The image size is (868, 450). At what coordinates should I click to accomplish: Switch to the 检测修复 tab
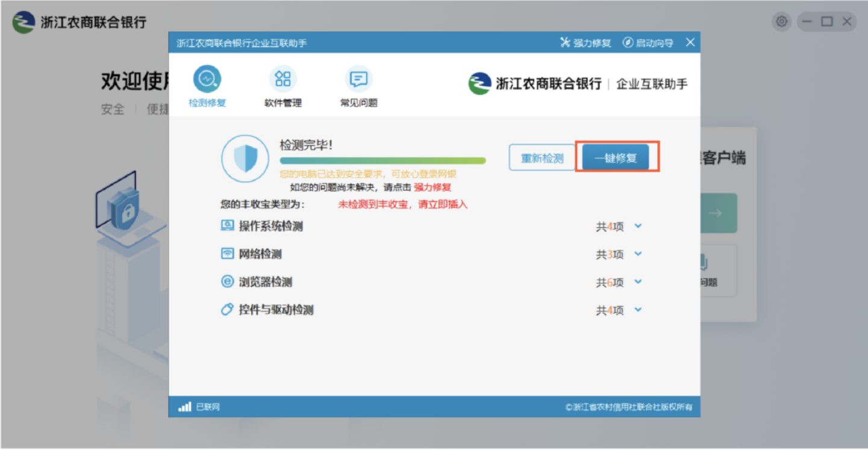(x=207, y=87)
